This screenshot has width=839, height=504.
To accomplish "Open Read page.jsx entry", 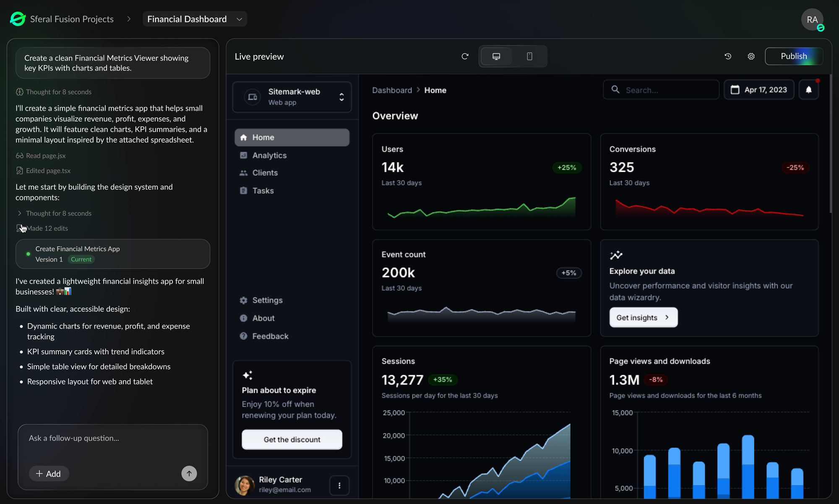I will pos(41,156).
